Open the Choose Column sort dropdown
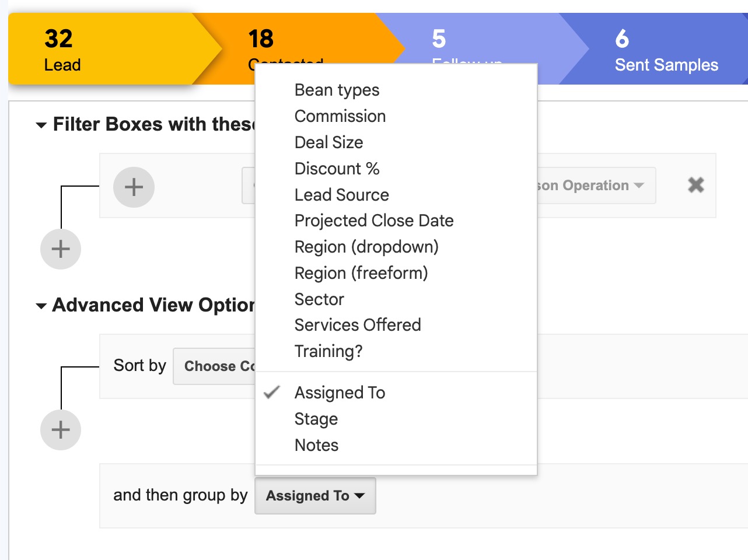This screenshot has width=748, height=560. 216,366
